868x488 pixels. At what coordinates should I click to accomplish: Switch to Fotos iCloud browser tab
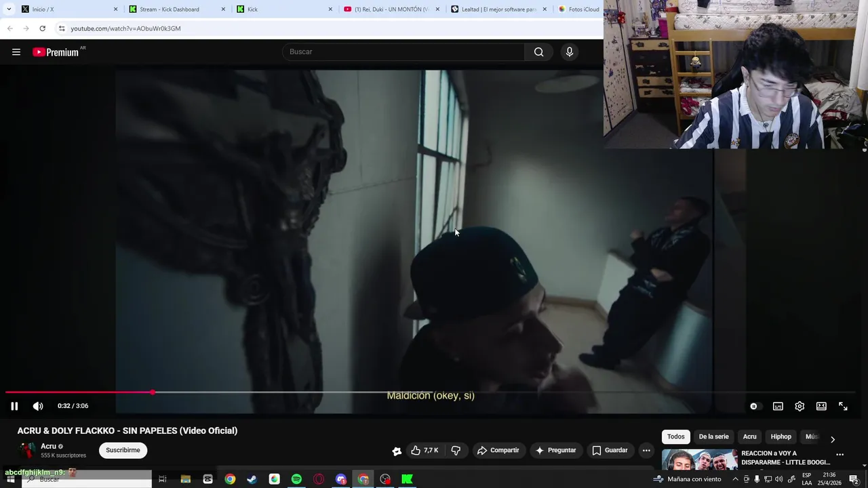click(578, 9)
